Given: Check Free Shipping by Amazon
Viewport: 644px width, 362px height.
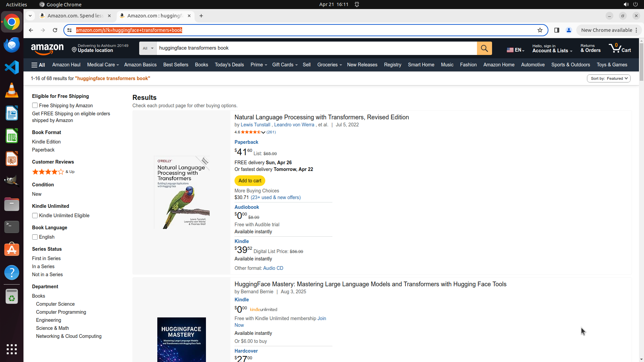Looking at the screenshot, I should pyautogui.click(x=35, y=106).
